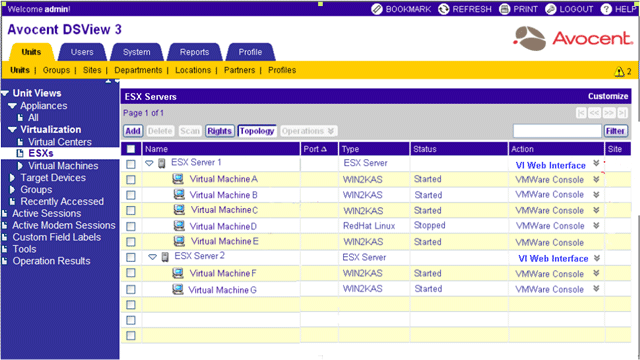Click the filter text input field
Screen dimensions: 640x360
tap(557, 131)
